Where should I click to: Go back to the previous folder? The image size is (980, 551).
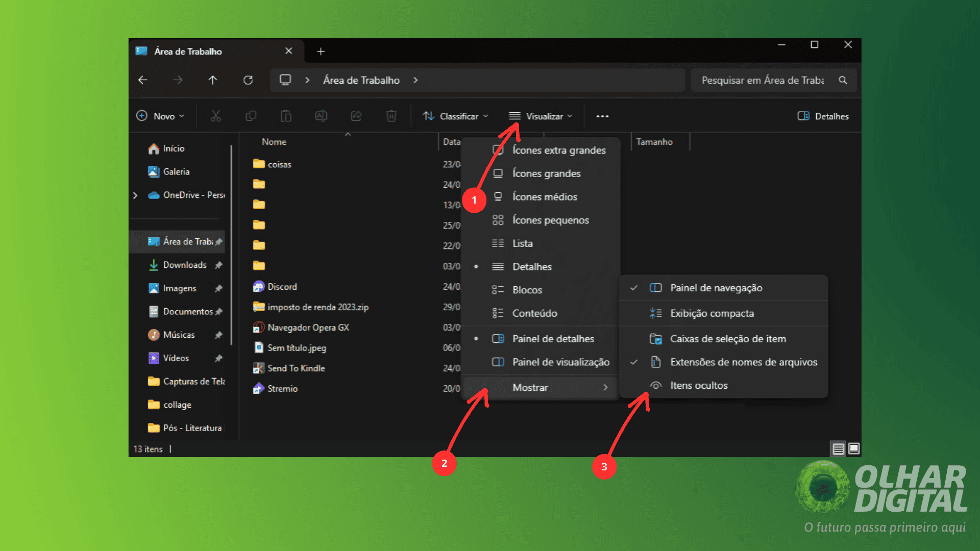[143, 80]
